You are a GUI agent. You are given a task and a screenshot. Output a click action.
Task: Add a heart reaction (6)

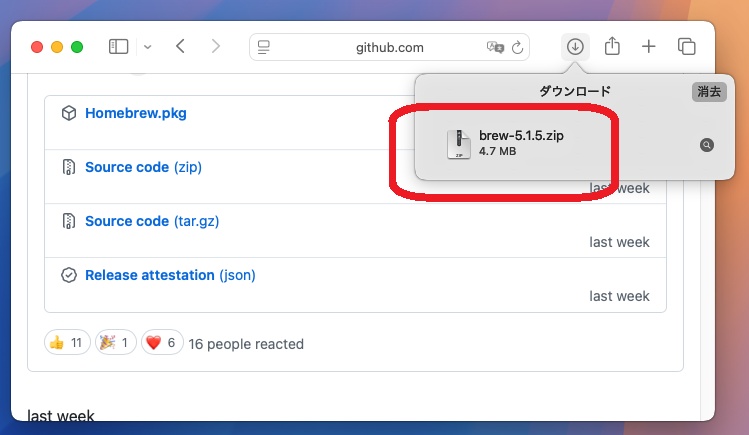click(162, 342)
